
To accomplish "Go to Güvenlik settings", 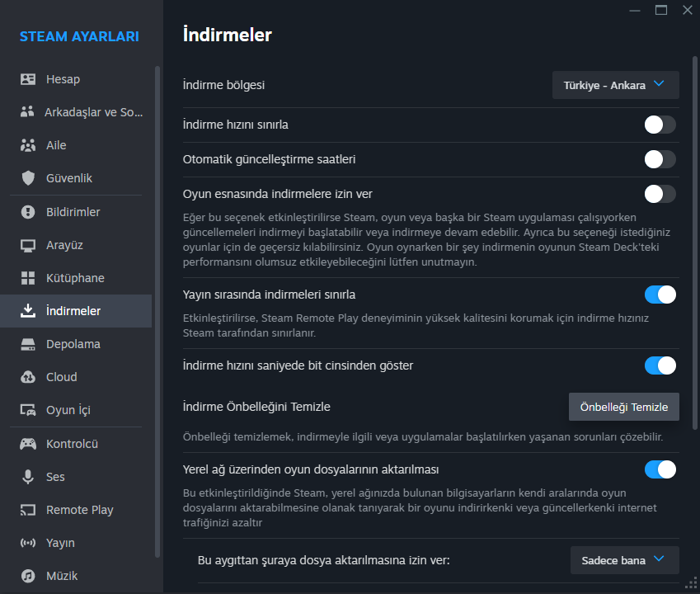I will click(x=76, y=178).
